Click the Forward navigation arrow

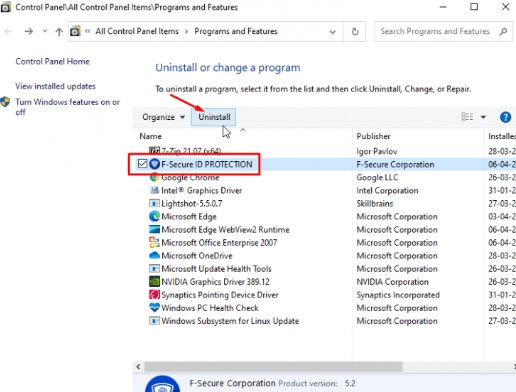coord(29,31)
